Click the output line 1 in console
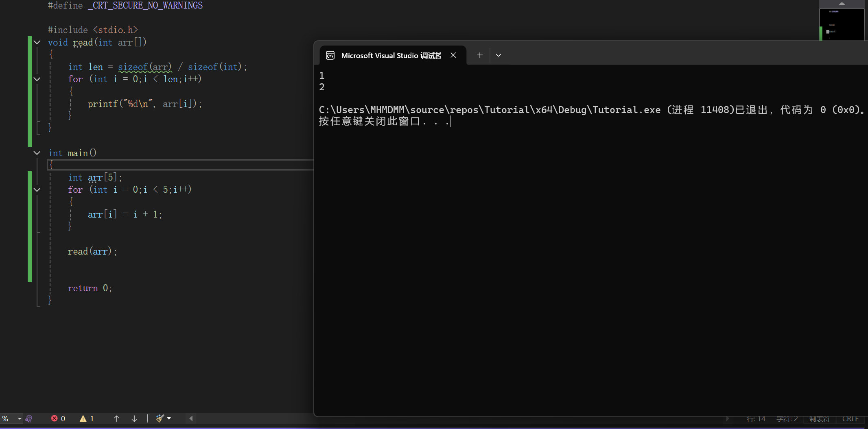The image size is (868, 429). [x=322, y=76]
